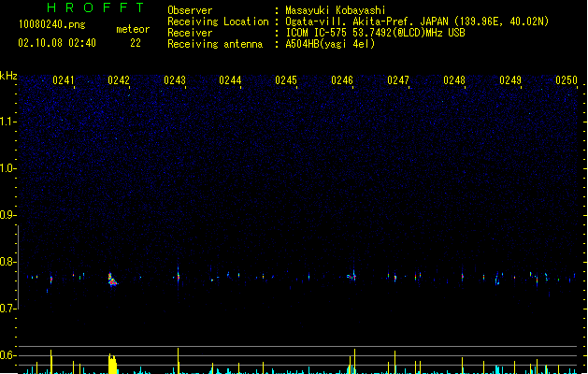Image resolution: width=588 pixels, height=374 pixels.
Task: Click the 0.6 kHz axis label
Action: (x=7, y=355)
